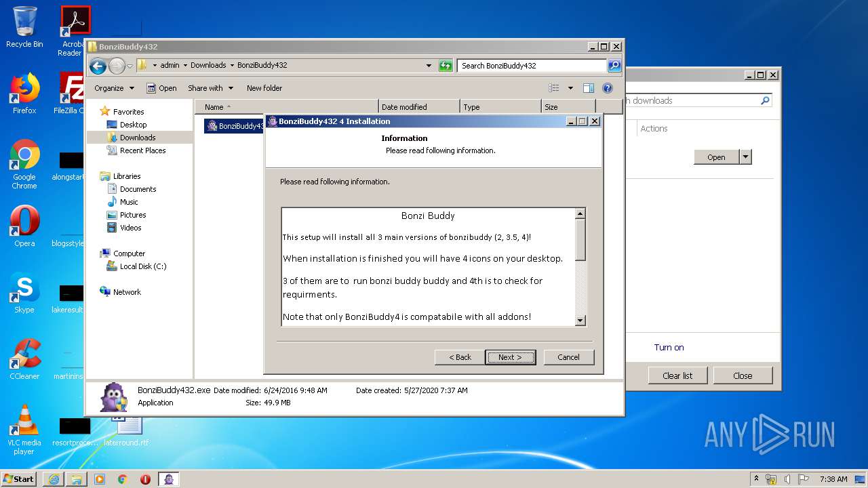Open the Music library
Image resolution: width=868 pixels, height=488 pixels.
pos(129,202)
